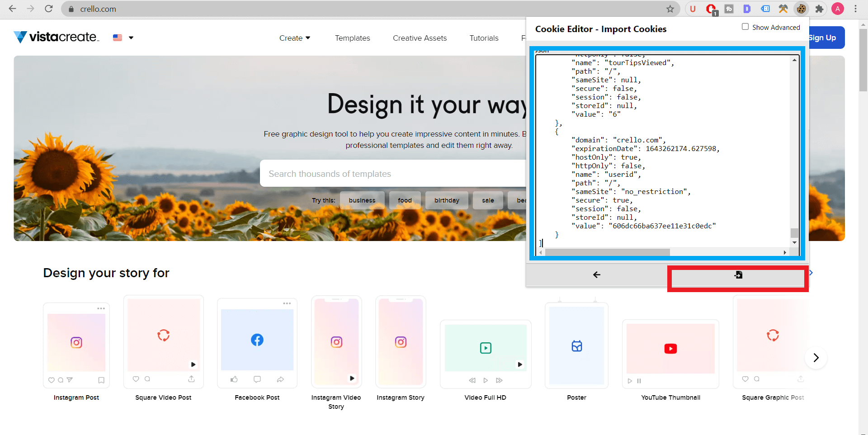Click the Instagram icon in Instagram Post card
The height and width of the screenshot is (435, 868).
[x=76, y=343]
